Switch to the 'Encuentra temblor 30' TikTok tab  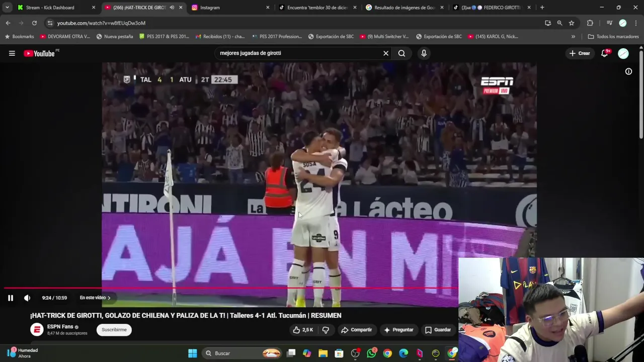pos(317,8)
